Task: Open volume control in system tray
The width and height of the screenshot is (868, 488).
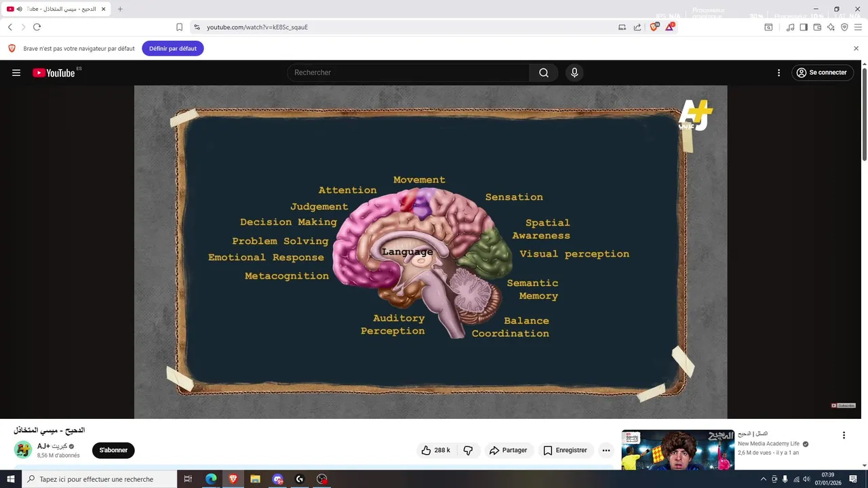Action: coord(806,479)
